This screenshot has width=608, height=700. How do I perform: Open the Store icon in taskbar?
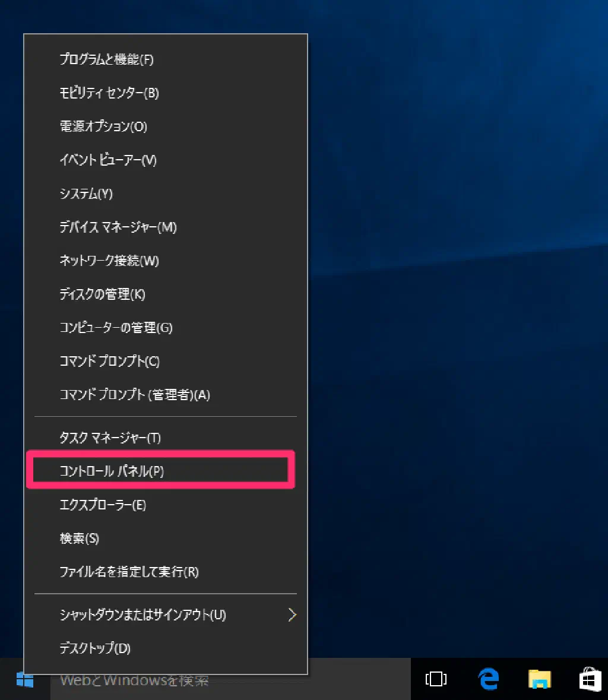pos(591,679)
